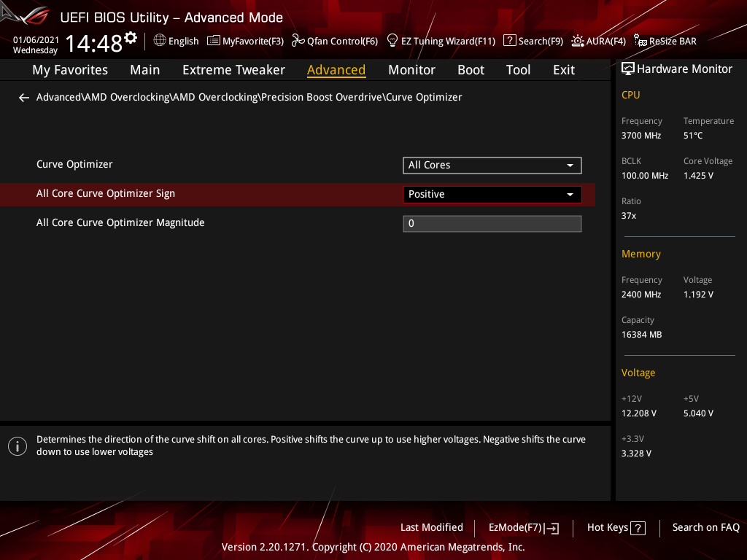Expand the Optimizer Sign Positive dropdown

(x=492, y=194)
